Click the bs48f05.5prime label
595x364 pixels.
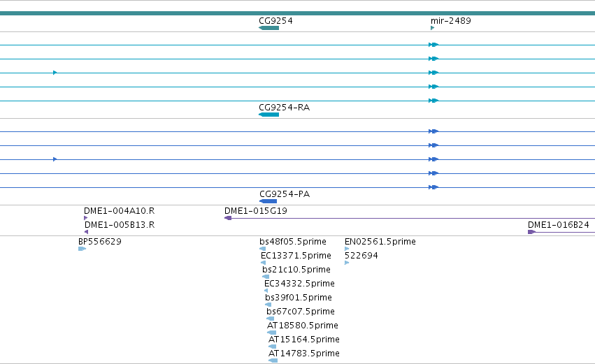tap(293, 242)
